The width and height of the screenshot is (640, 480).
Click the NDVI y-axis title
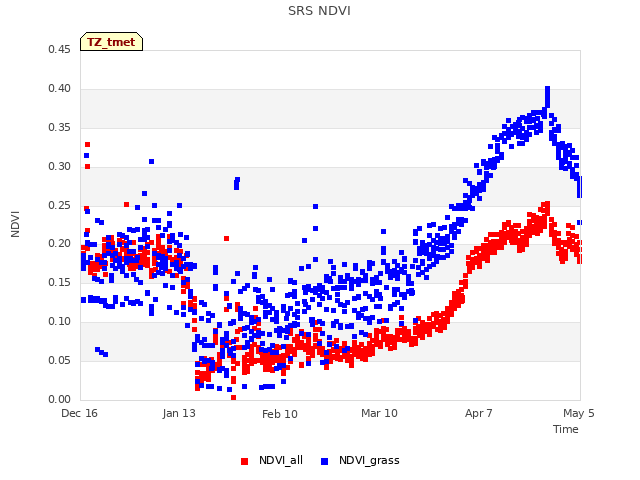[x=15, y=224]
